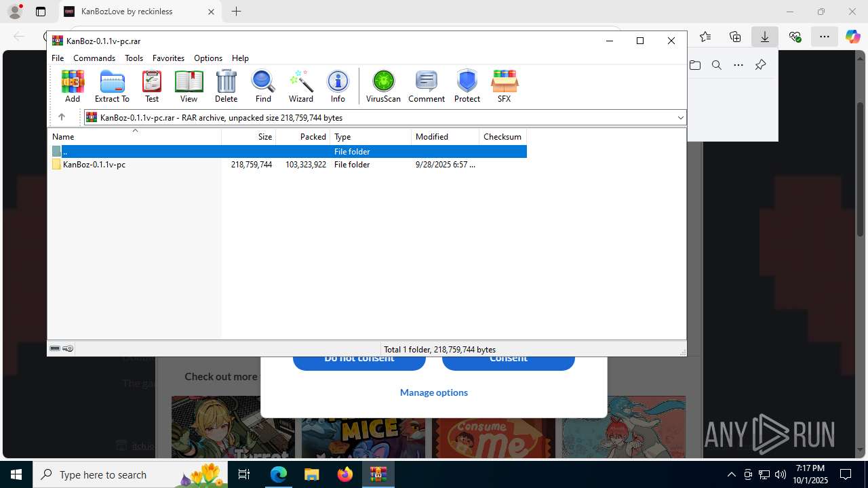This screenshot has height=488, width=868.
Task: Open a new browser tab
Action: coord(236,12)
